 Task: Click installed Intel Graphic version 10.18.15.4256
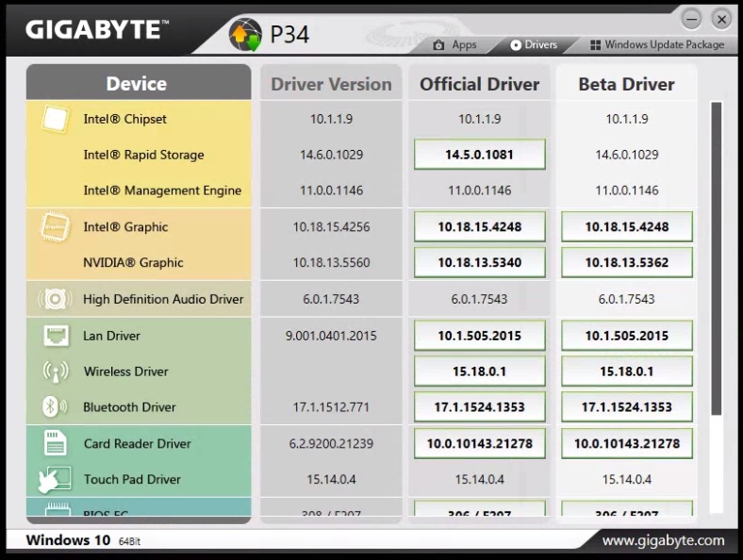point(331,227)
